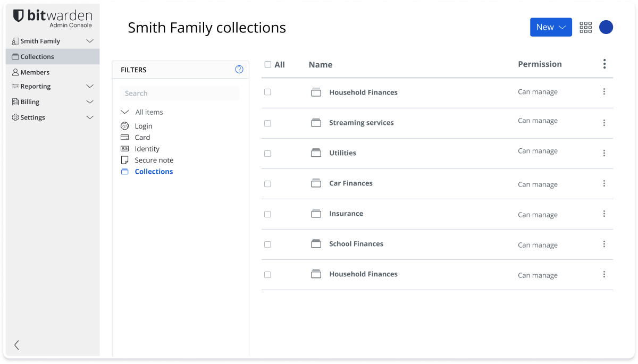Select the Card filter icon

click(124, 137)
